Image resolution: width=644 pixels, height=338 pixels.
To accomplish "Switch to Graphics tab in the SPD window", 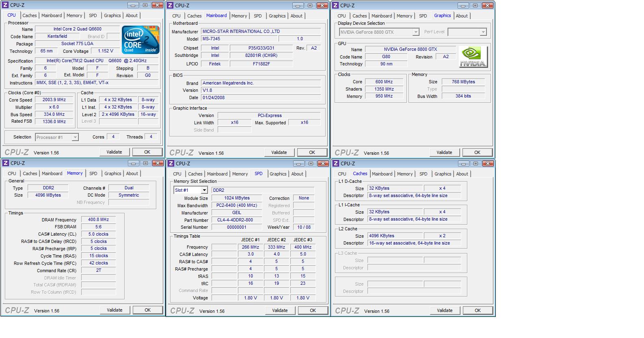I will 278,174.
